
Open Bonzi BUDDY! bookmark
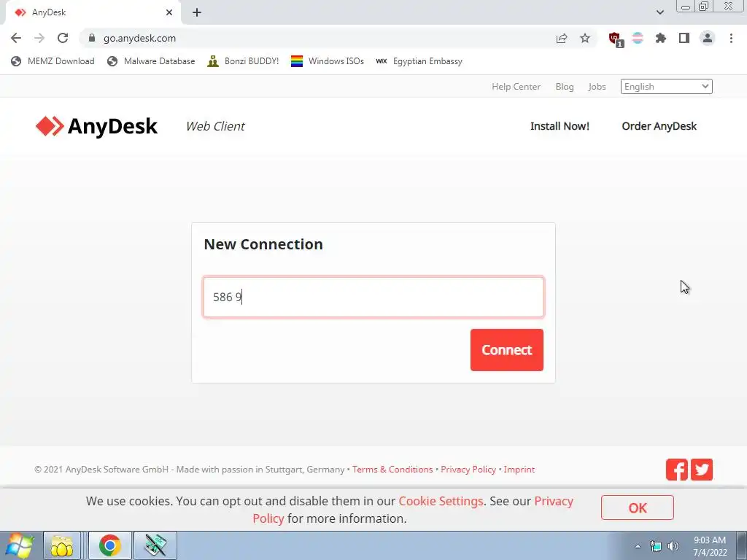pos(243,61)
